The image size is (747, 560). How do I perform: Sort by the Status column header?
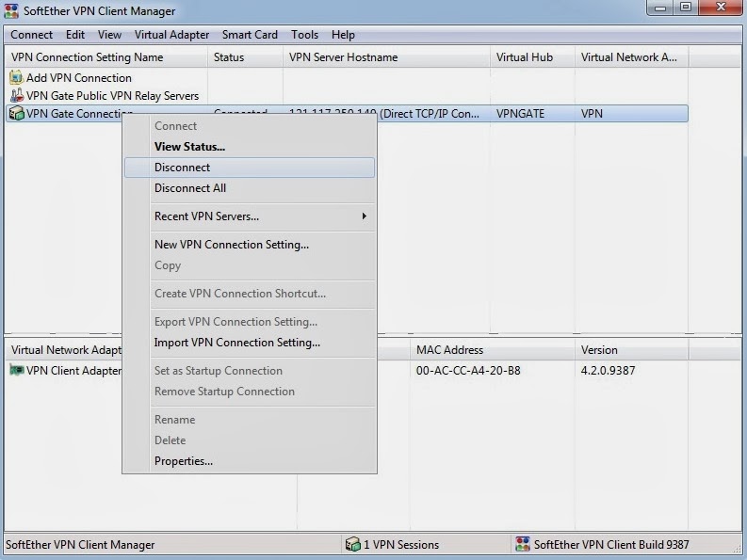coord(245,57)
